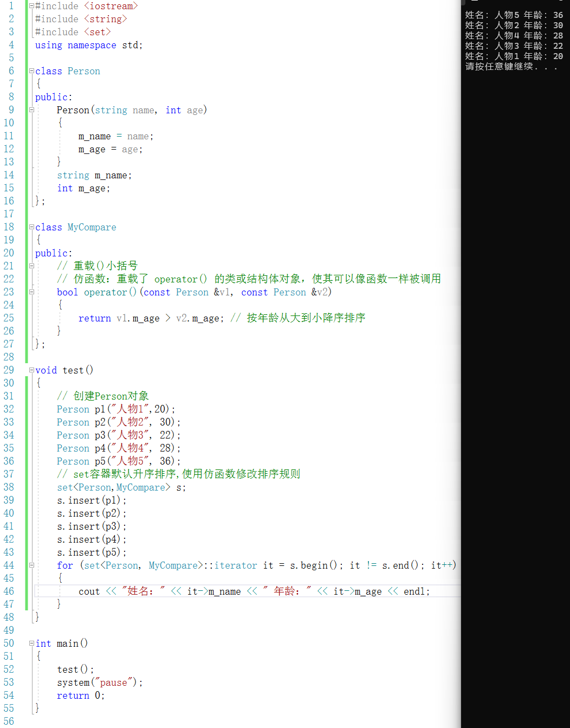Click the line Person p1("人物1",20);
The image size is (570, 728).
tap(116, 409)
